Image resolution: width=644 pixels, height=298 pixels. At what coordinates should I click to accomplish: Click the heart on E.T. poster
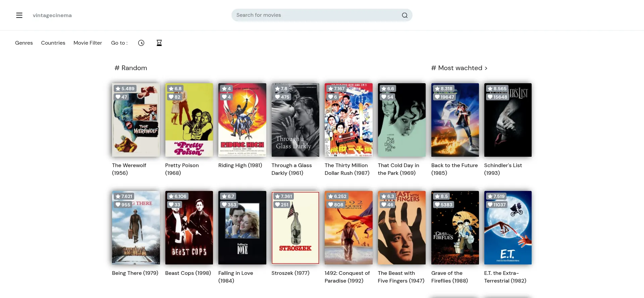pyautogui.click(x=490, y=205)
